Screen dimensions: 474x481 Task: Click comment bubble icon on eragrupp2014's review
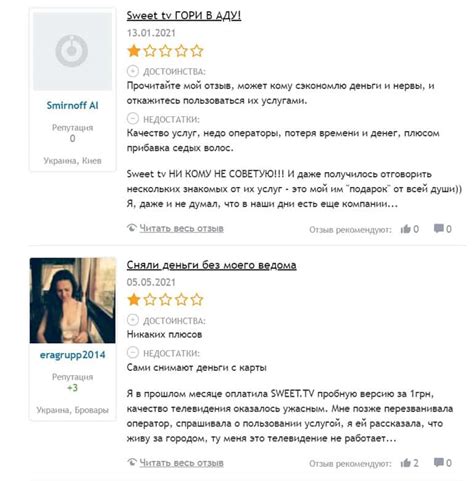tap(439, 462)
